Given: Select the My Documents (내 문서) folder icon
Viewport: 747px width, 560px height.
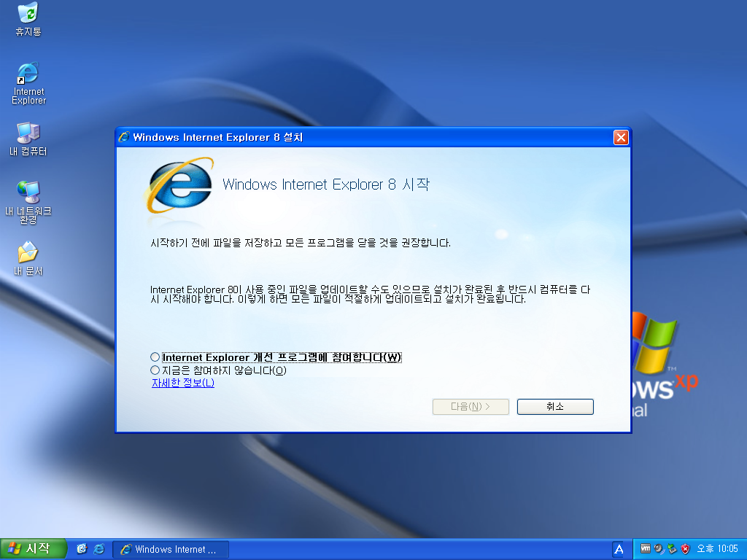Looking at the screenshot, I should click(28, 259).
